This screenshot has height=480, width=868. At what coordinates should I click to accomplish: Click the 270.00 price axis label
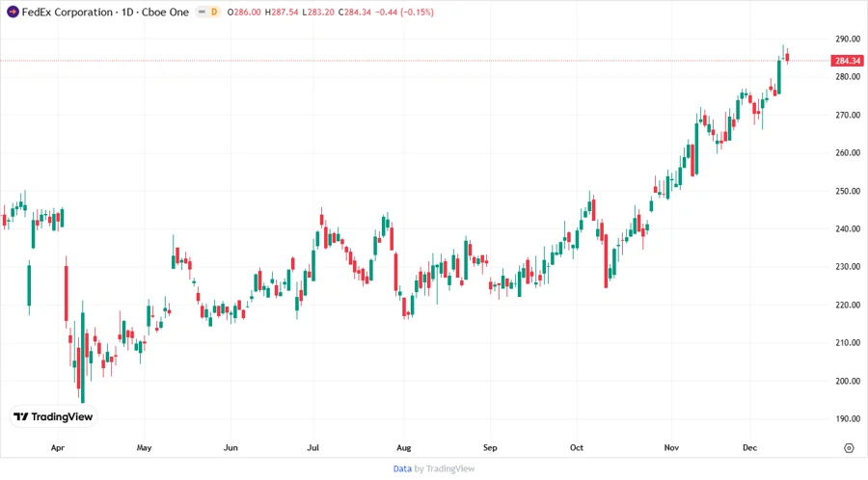click(848, 115)
